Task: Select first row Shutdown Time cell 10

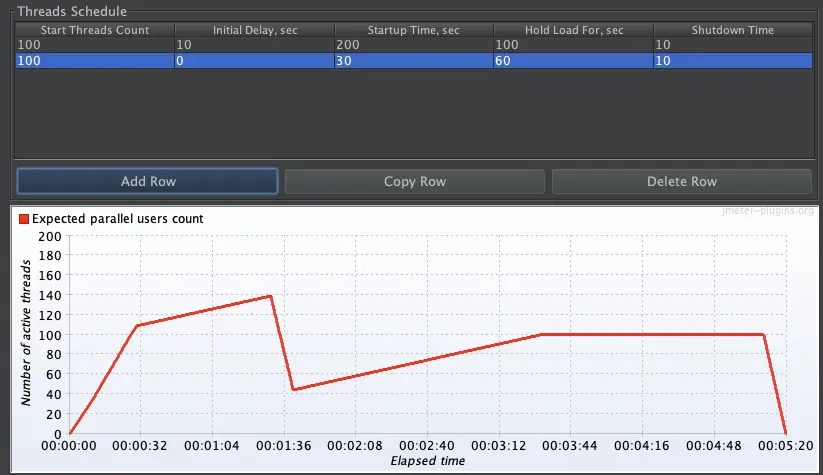Action: point(733,45)
